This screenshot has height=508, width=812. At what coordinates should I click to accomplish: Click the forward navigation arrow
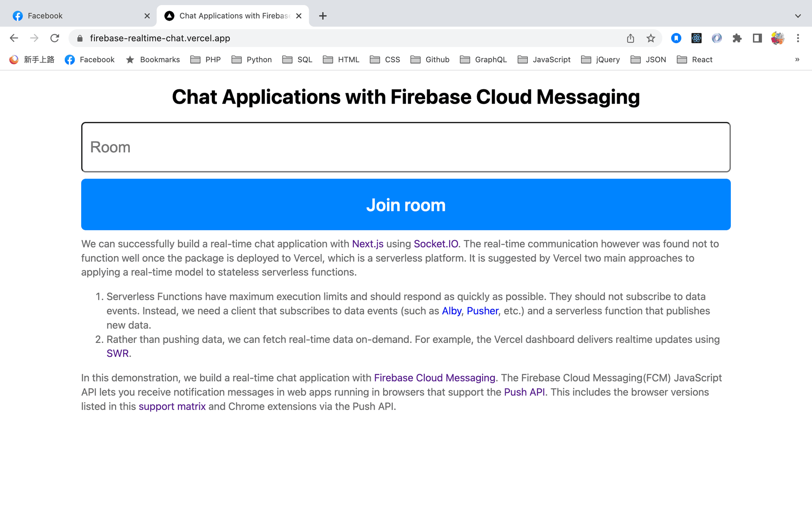tap(34, 38)
